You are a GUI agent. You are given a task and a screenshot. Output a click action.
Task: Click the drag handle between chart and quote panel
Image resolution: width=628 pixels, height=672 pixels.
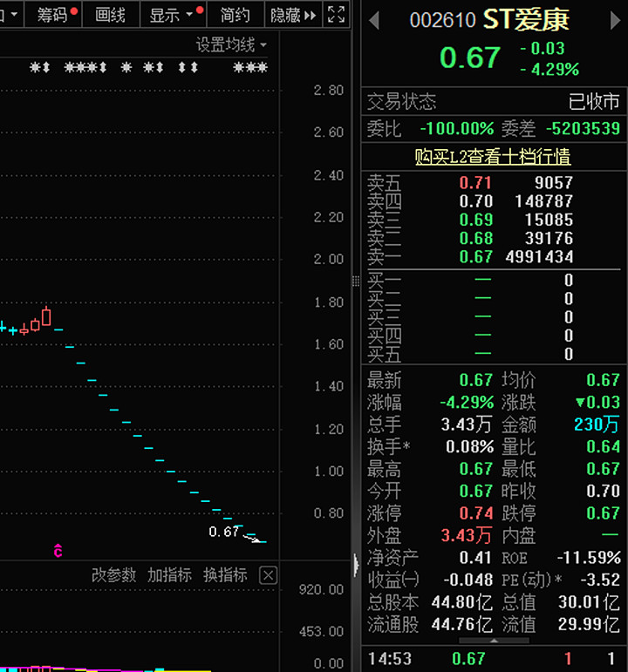(356, 282)
